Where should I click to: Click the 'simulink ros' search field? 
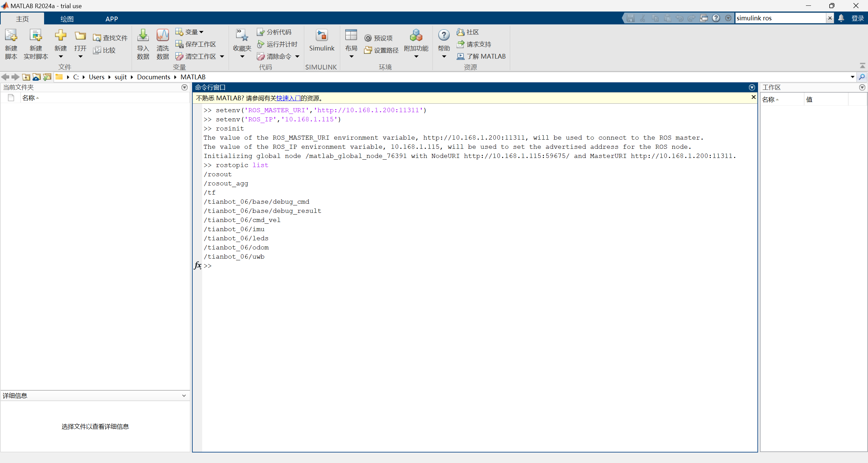pos(780,18)
